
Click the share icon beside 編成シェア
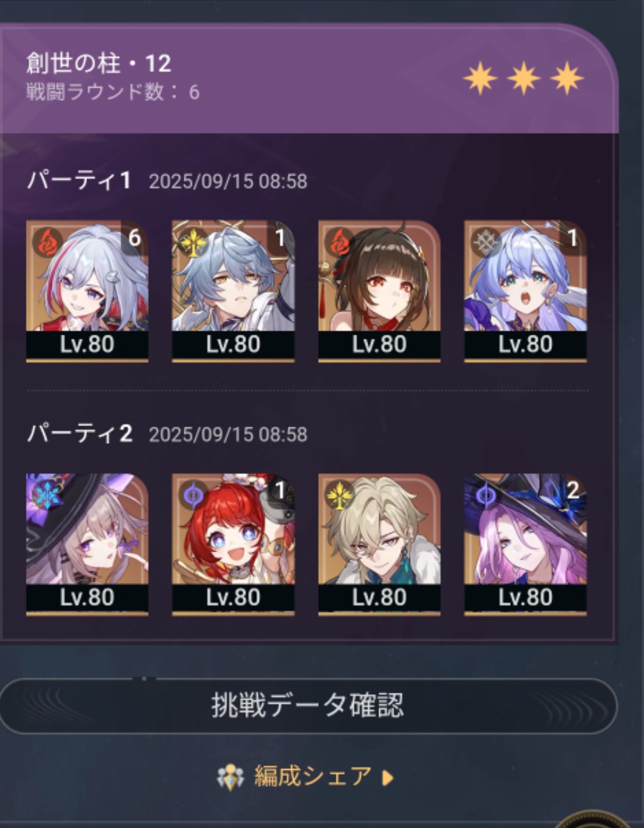[x=230, y=777]
